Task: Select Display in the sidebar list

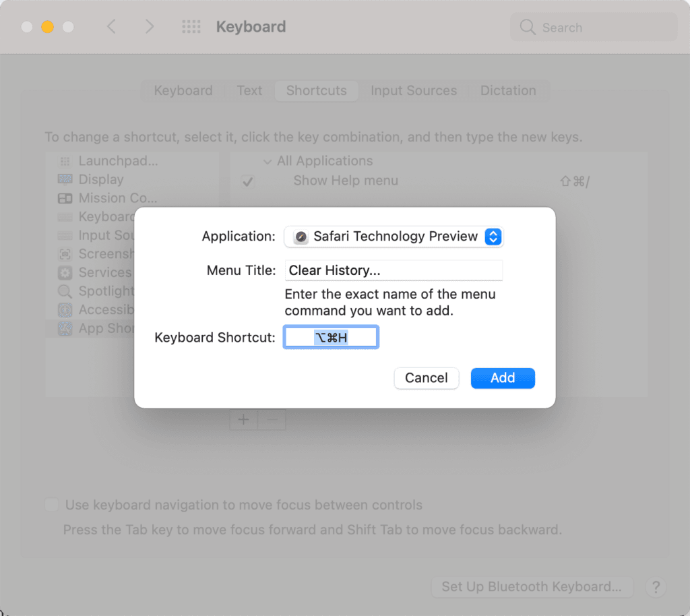Action: point(132,179)
